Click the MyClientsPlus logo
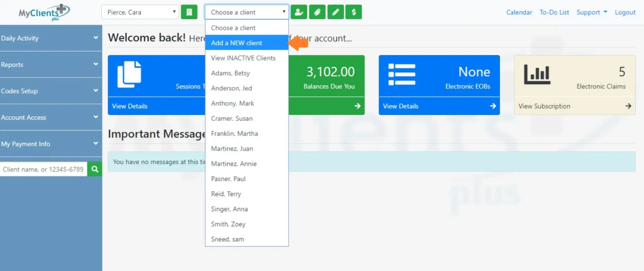 [44, 13]
